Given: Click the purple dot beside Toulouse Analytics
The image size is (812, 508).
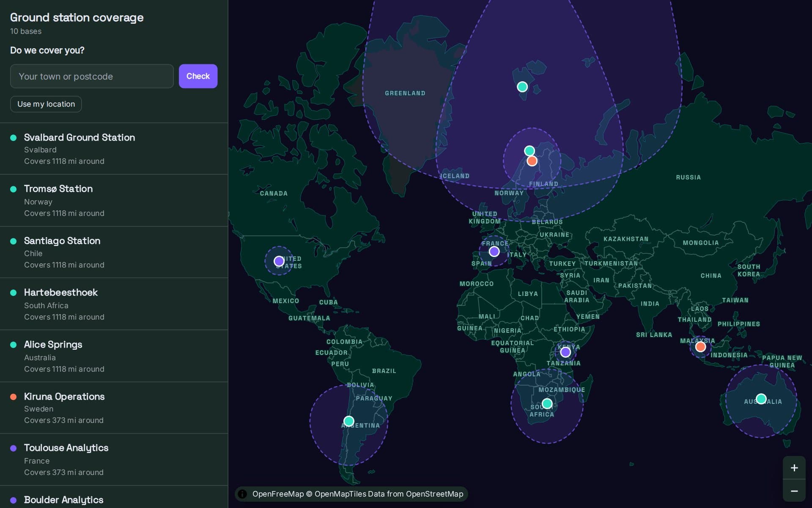Looking at the screenshot, I should pyautogui.click(x=14, y=448).
